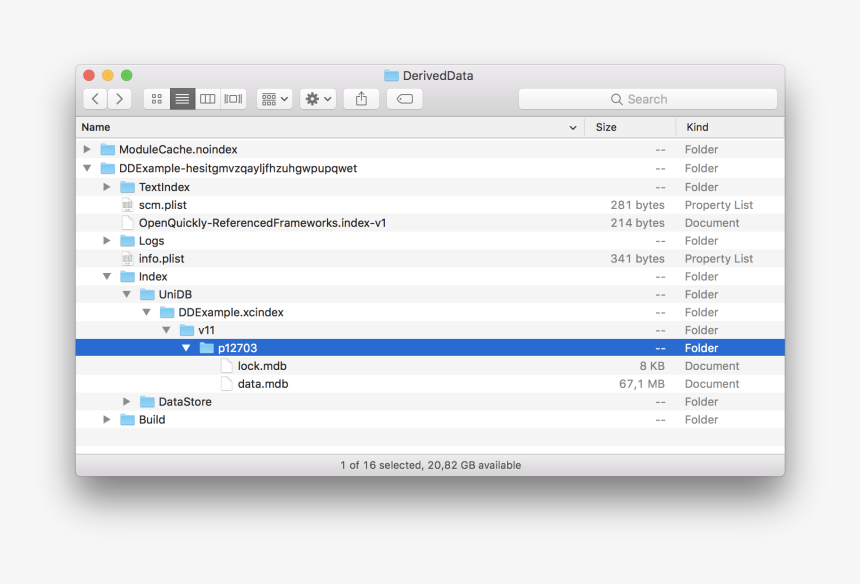
Task: Click in the Search field
Action: pos(648,99)
